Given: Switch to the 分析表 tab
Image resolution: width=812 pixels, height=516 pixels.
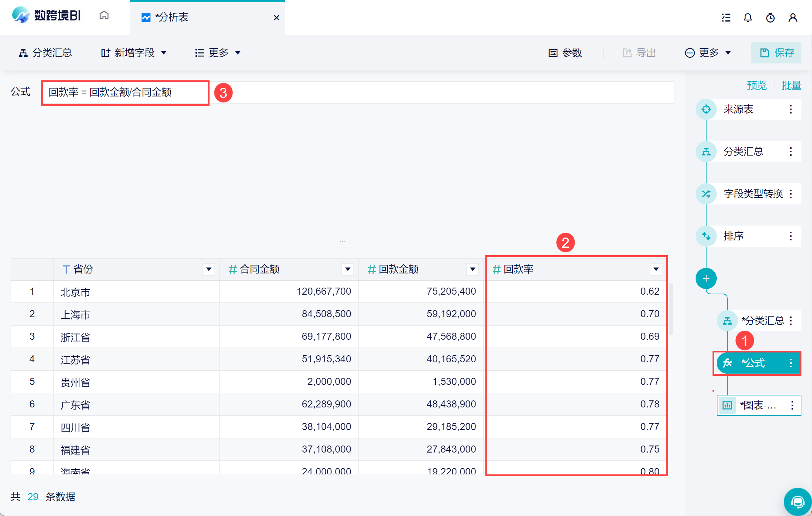Looking at the screenshot, I should 172,17.
